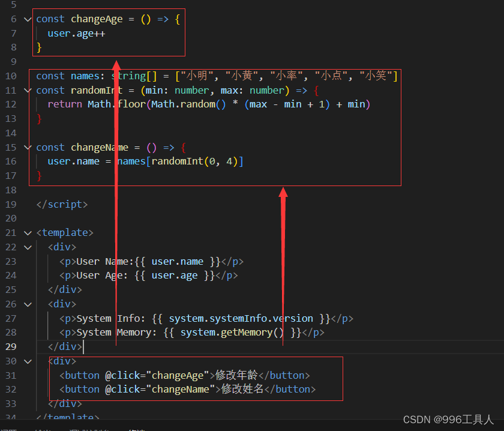Fold the div block starting at line 22
Screen dimensions: 504x431
[28, 247]
